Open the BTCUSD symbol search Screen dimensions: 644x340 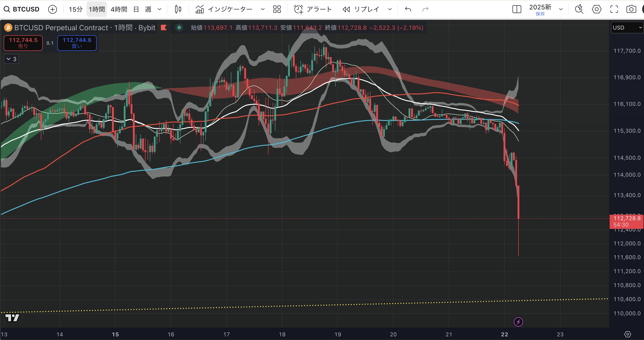tap(22, 9)
